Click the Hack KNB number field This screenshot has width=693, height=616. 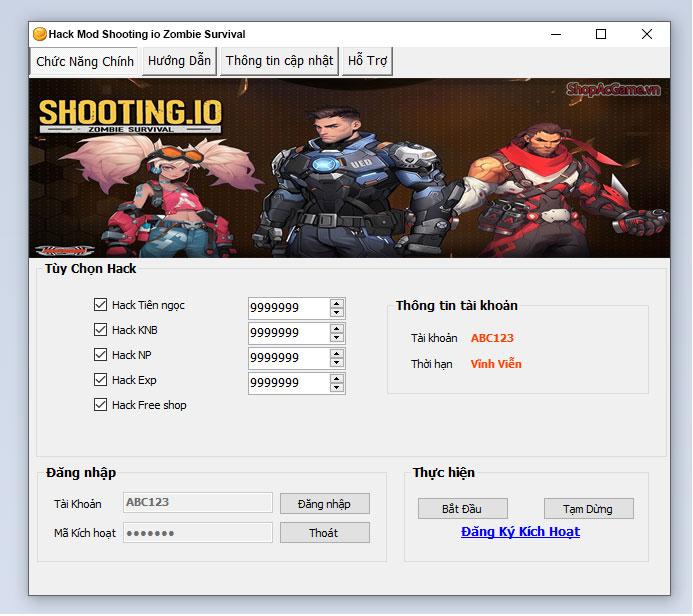tap(289, 333)
